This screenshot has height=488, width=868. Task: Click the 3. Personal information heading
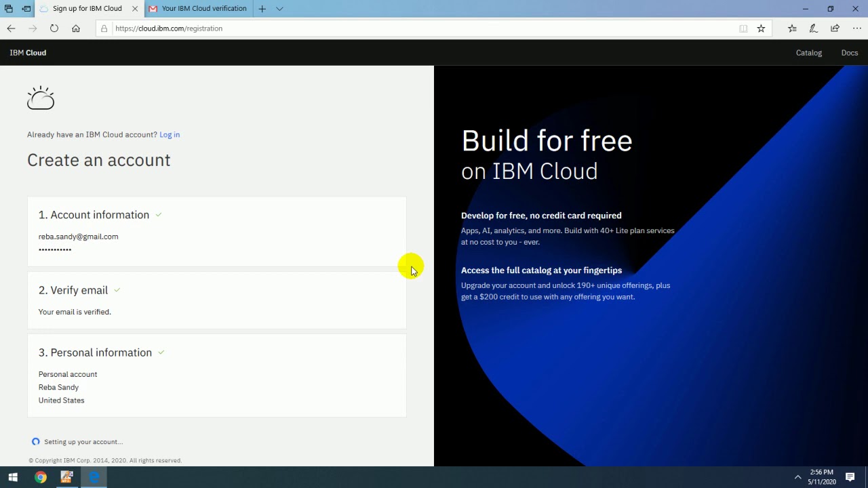(x=95, y=352)
